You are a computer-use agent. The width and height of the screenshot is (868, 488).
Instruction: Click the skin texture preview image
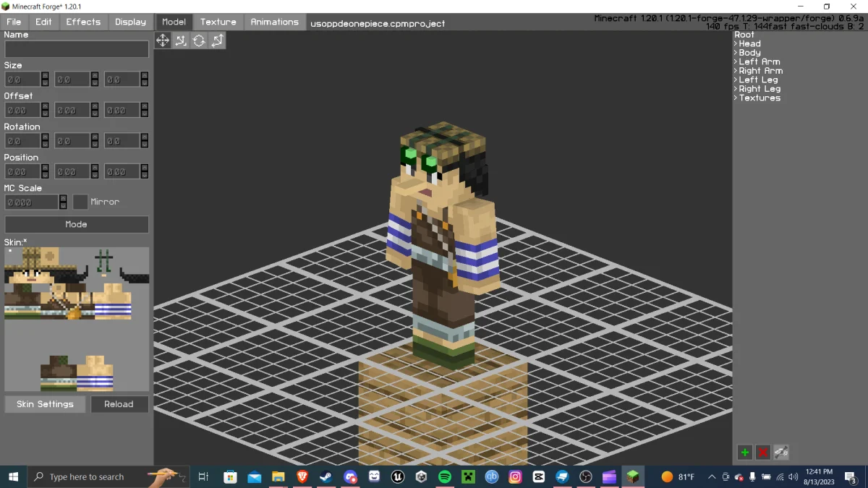tap(77, 319)
